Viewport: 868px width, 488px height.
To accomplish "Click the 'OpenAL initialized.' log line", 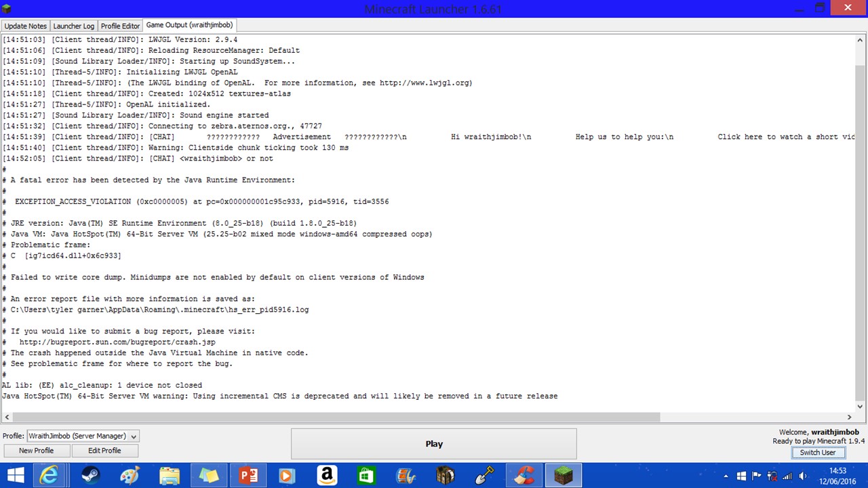I will click(x=106, y=104).
